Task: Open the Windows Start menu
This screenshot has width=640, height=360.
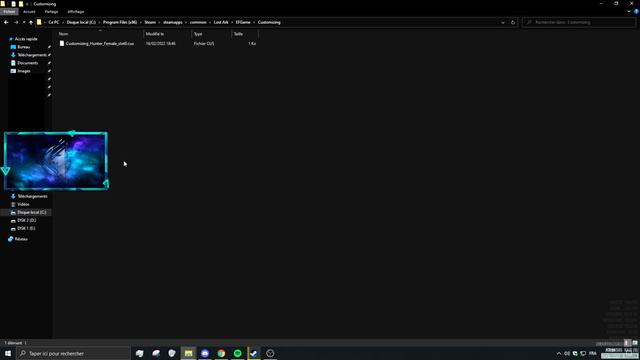Action: point(8,353)
